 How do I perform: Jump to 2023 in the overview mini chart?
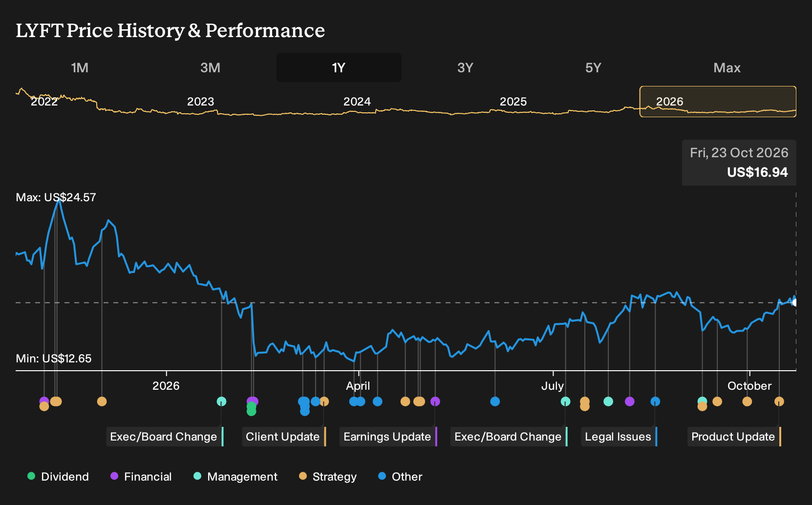pos(200,102)
